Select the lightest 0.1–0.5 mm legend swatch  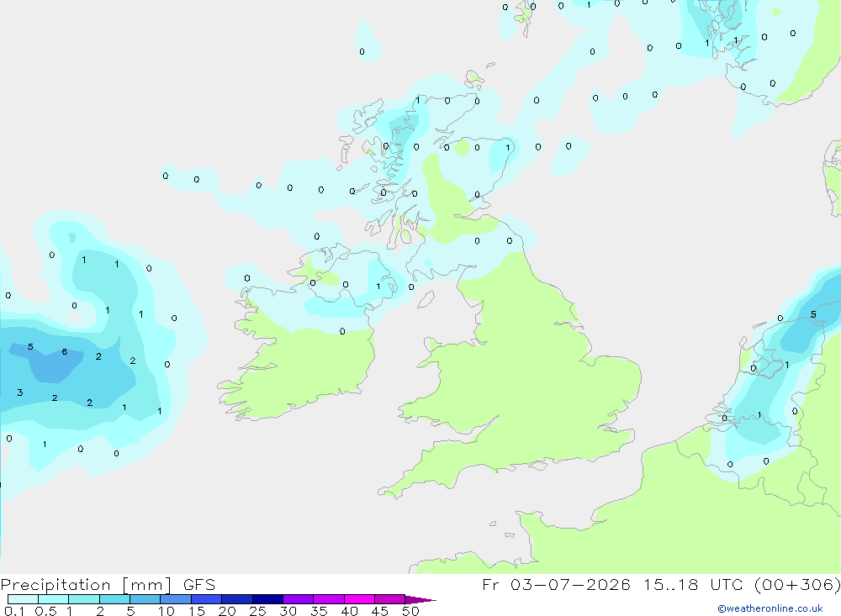(x=23, y=599)
